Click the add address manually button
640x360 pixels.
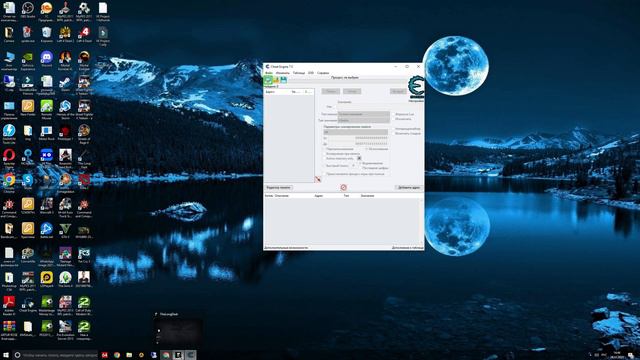tap(409, 187)
